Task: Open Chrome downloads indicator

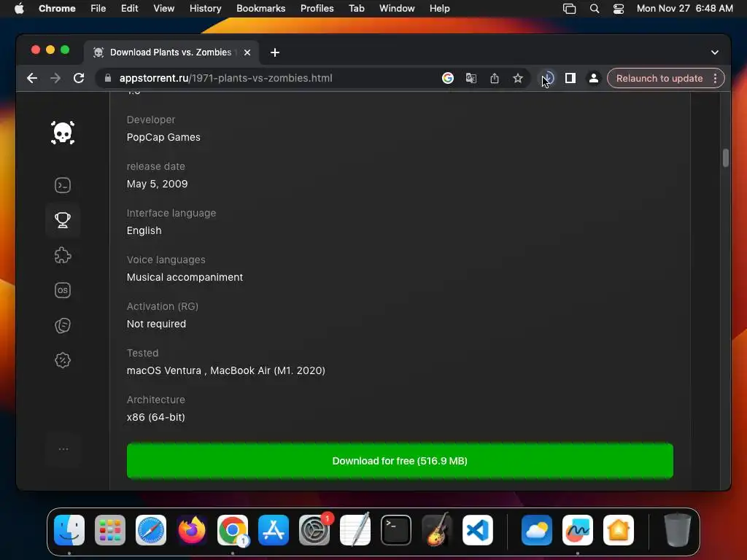Action: [548, 78]
